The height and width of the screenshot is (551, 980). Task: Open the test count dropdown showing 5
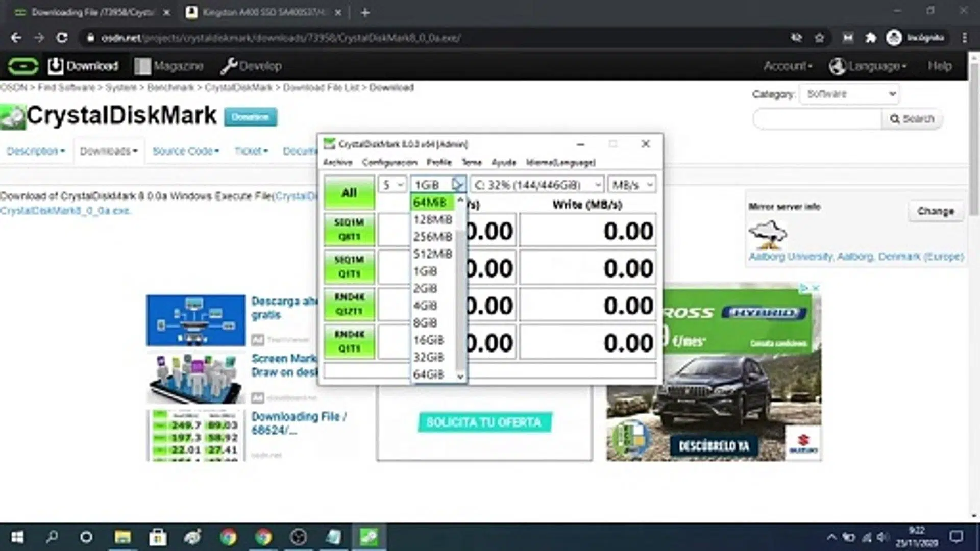pyautogui.click(x=392, y=185)
